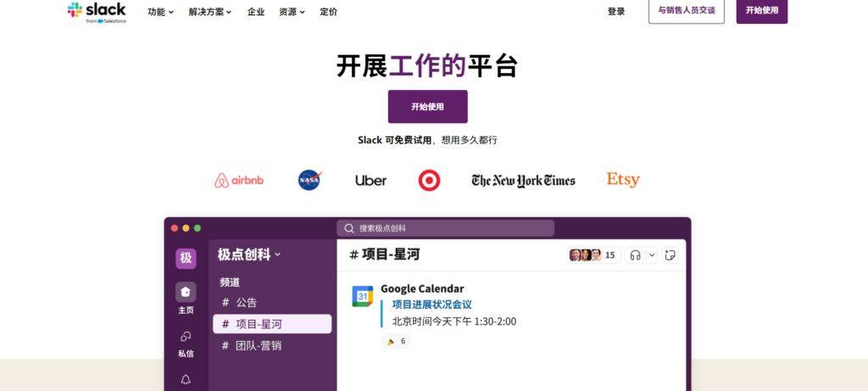This screenshot has height=391, width=868.
Task: Select the 主页 home icon in sidebar
Action: [x=186, y=292]
